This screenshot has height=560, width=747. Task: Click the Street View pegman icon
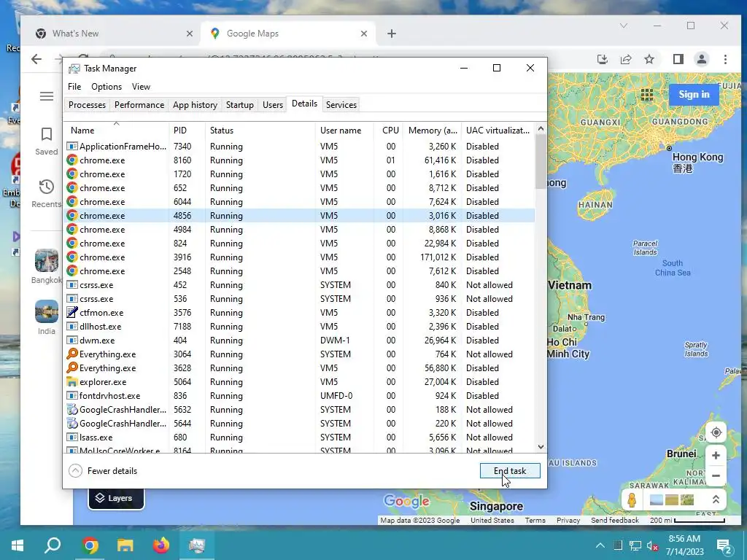632,500
